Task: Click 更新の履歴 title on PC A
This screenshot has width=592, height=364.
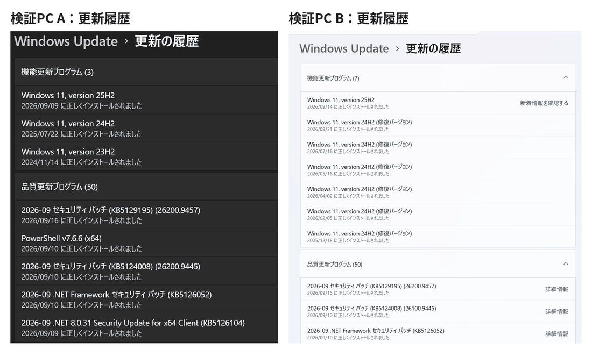Action: [167, 41]
